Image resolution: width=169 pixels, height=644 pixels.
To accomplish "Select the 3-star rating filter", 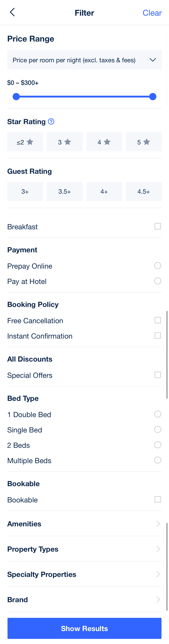I will point(65,141).
